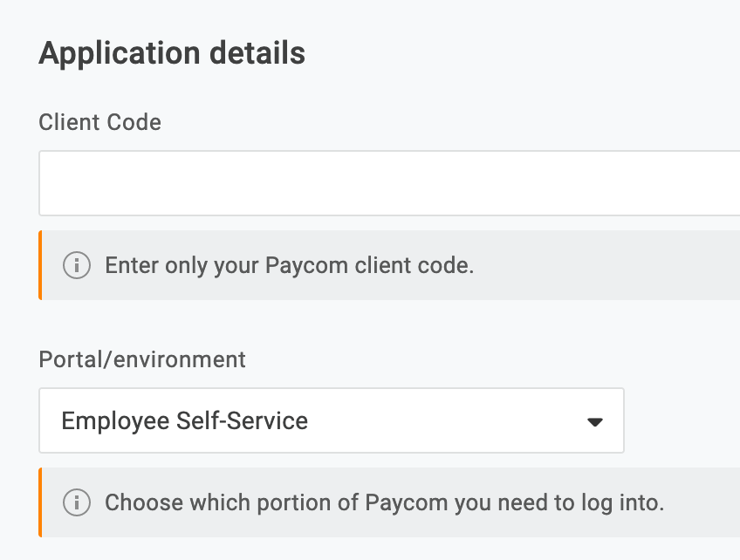Click the 'Enter only your Paycom client code' message
The image size is (740, 560).
pyautogui.click(x=290, y=265)
